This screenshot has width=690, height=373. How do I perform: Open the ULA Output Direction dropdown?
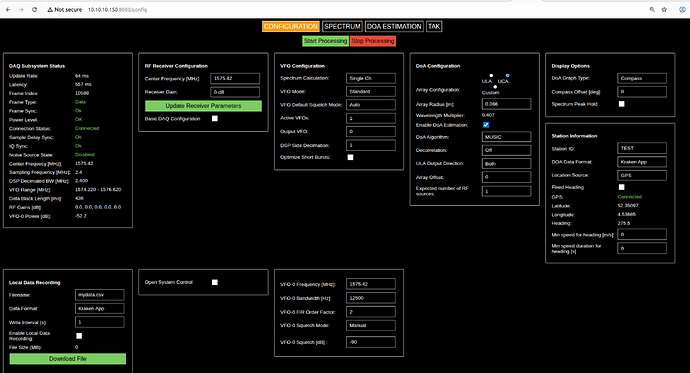(x=506, y=164)
